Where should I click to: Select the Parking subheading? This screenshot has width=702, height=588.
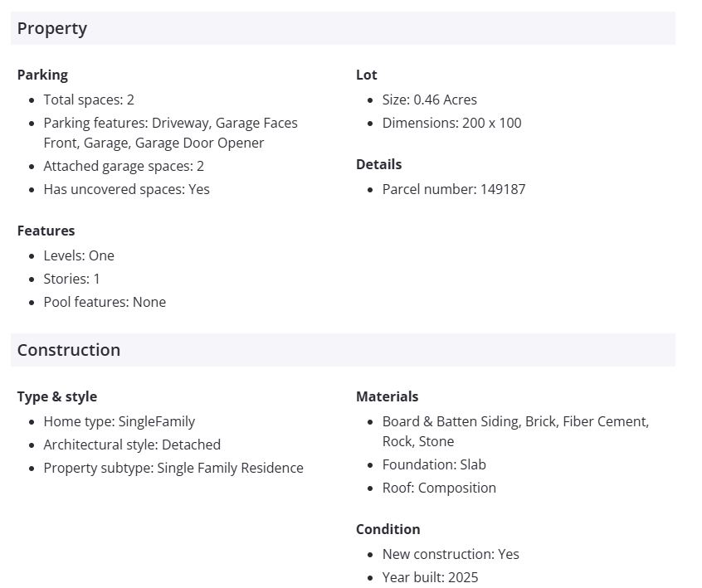click(x=42, y=75)
